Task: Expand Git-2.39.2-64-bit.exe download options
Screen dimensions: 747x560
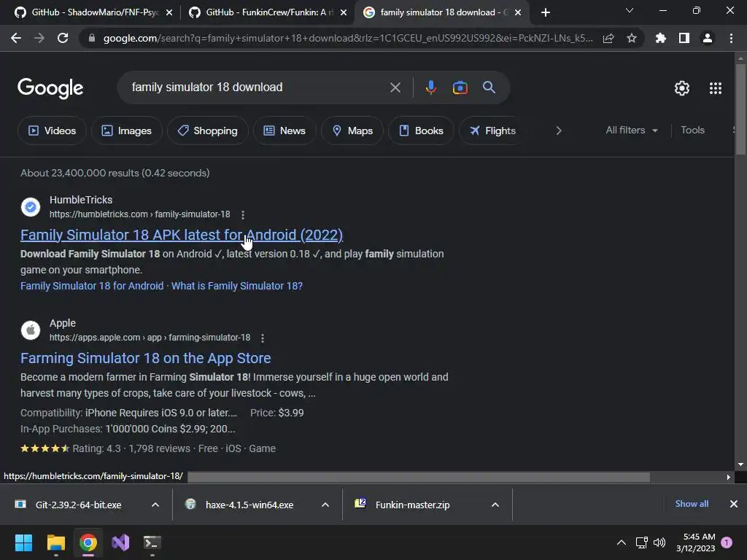Action: [155, 505]
